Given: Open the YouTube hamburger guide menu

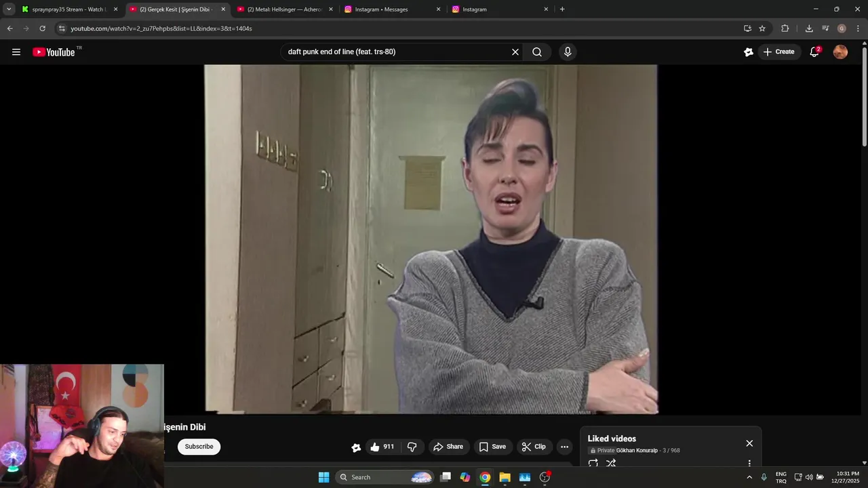Looking at the screenshot, I should point(16,52).
